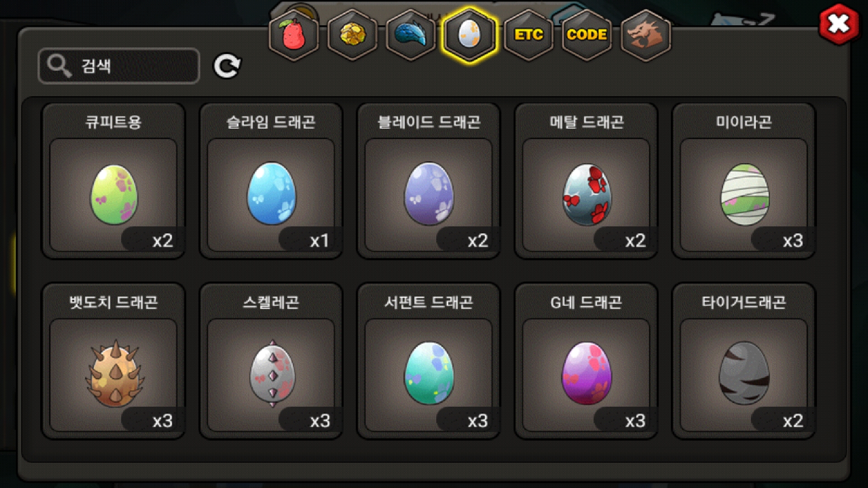Open the ETC items tab

pyautogui.click(x=528, y=35)
